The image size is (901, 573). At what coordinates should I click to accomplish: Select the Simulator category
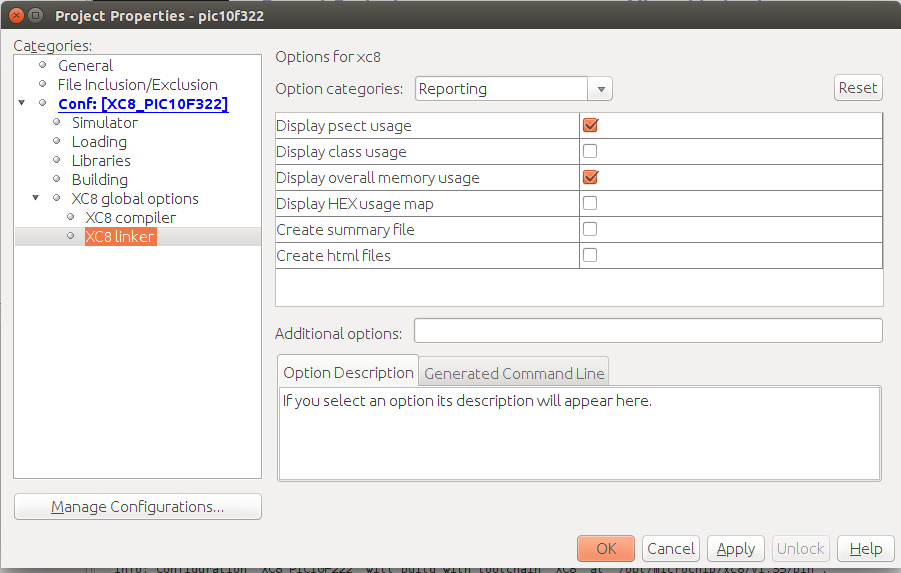(x=104, y=122)
